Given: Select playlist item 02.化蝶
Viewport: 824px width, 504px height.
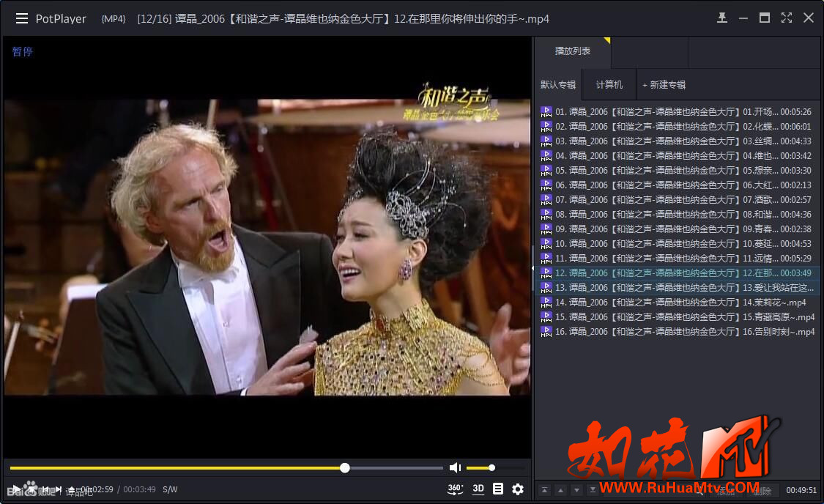Looking at the screenshot, I should 678,127.
